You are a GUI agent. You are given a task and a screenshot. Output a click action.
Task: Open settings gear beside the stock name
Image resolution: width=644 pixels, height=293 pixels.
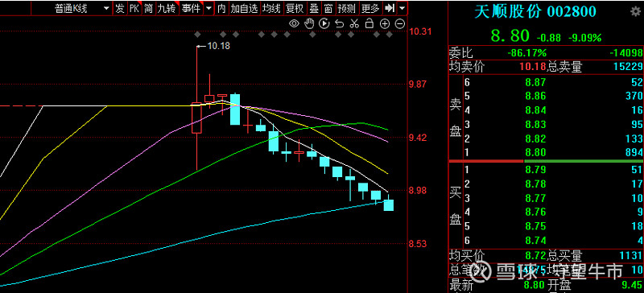pos(635,11)
